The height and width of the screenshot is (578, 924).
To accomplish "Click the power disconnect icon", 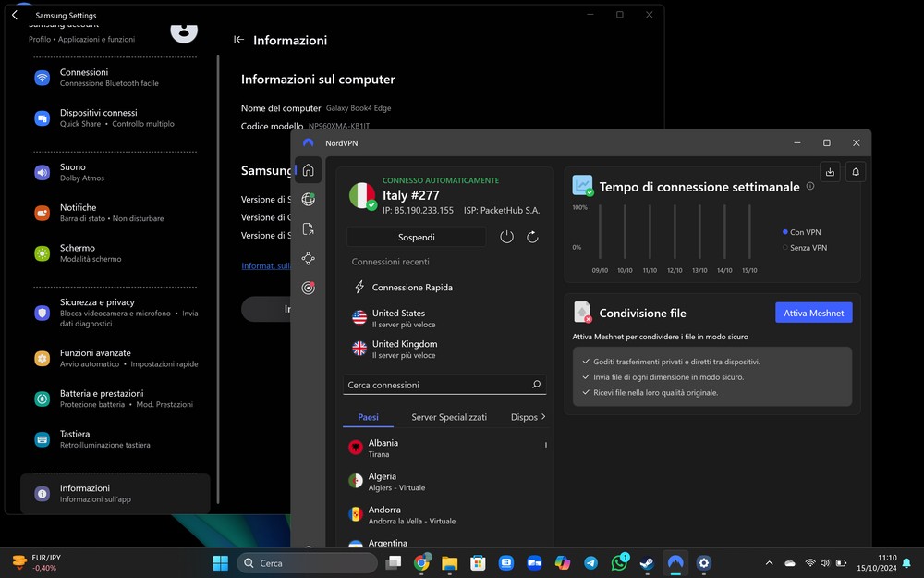I will pyautogui.click(x=506, y=237).
